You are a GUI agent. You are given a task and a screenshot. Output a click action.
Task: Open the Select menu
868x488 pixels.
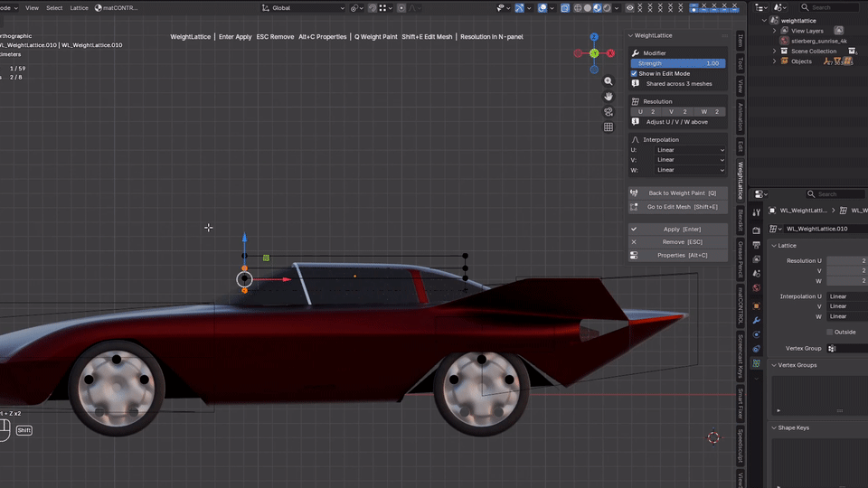point(54,8)
